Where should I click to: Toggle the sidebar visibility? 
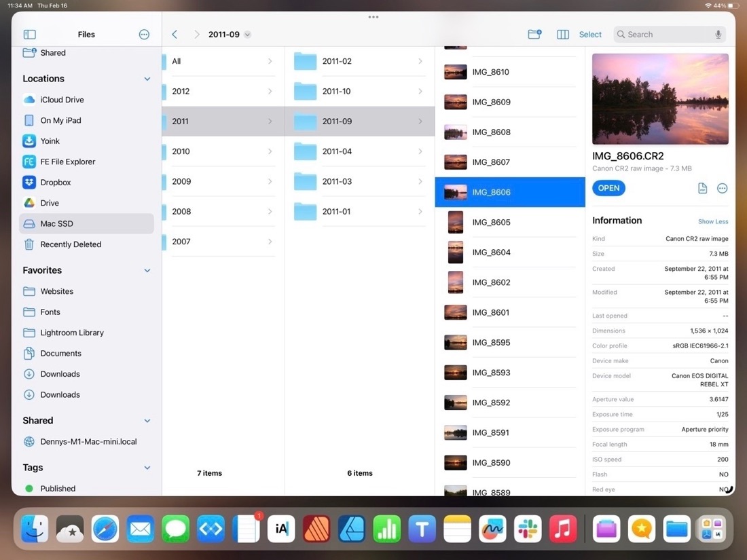click(x=29, y=34)
